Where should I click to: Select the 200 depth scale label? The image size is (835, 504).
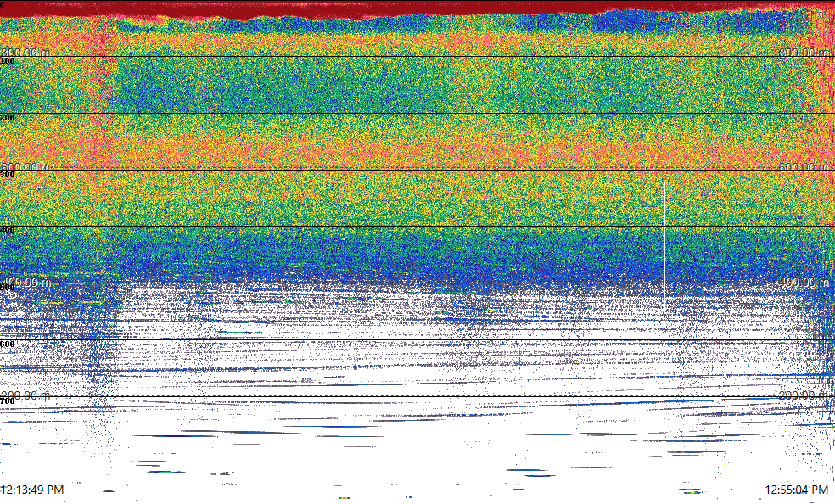(x=8, y=118)
